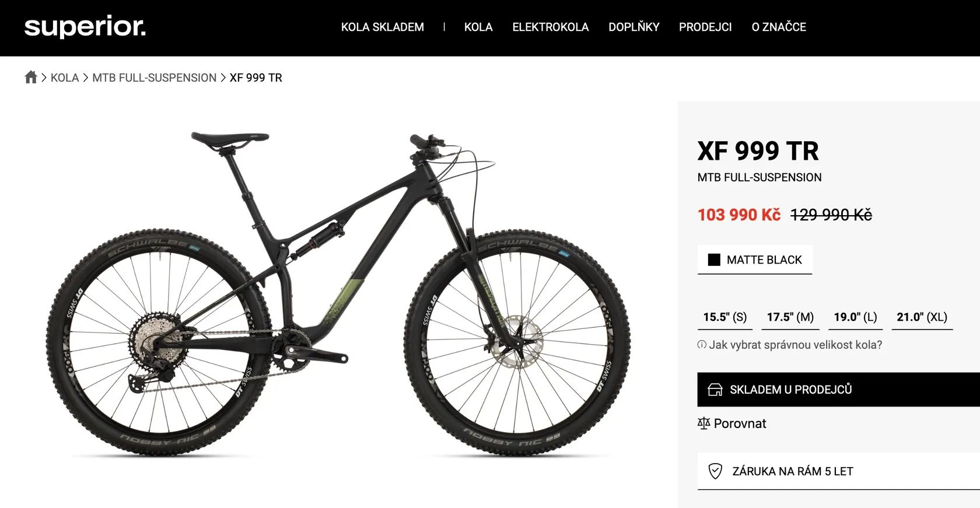
Task: Open the KOLA SKLADEM menu
Action: (383, 27)
